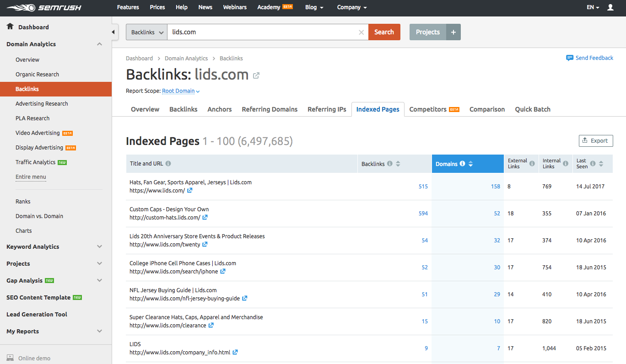Viewport: 626px width, 364px height.
Task: Click Domain Analytics breadcrumb link
Action: pyautogui.click(x=186, y=59)
